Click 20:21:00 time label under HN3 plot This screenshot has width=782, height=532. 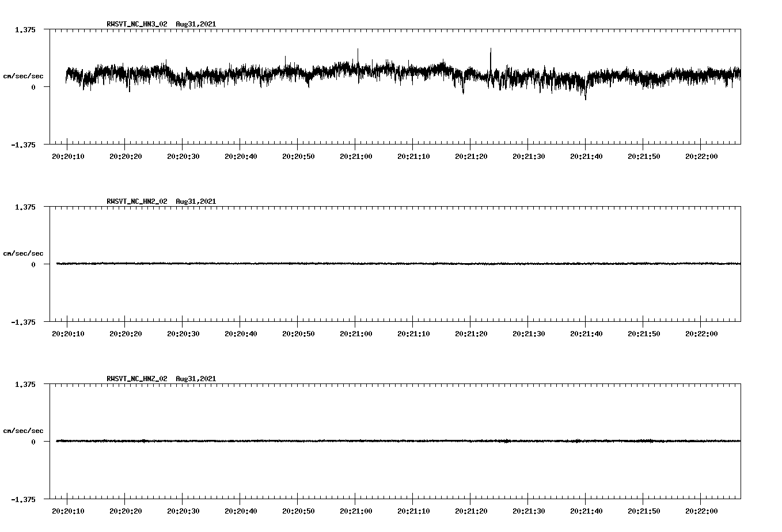point(356,156)
